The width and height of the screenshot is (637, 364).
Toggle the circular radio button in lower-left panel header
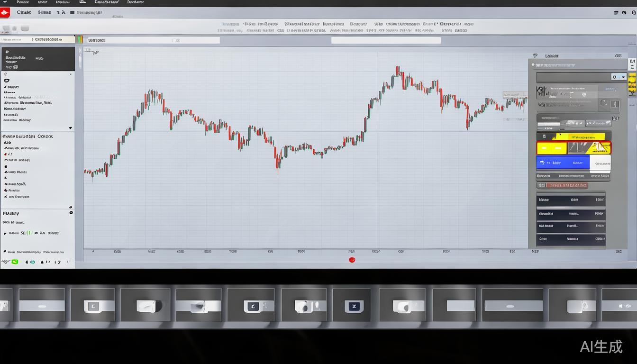71,213
